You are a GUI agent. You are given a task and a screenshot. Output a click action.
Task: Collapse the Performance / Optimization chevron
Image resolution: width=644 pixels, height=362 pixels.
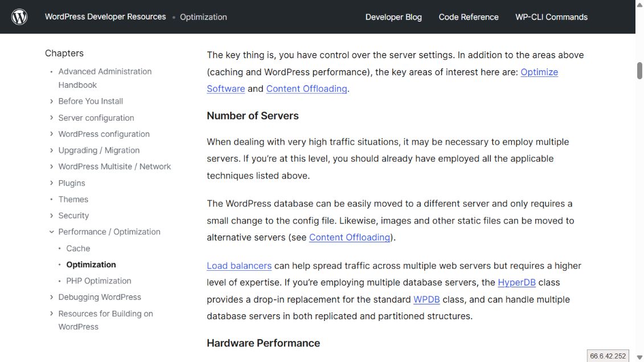(x=51, y=232)
